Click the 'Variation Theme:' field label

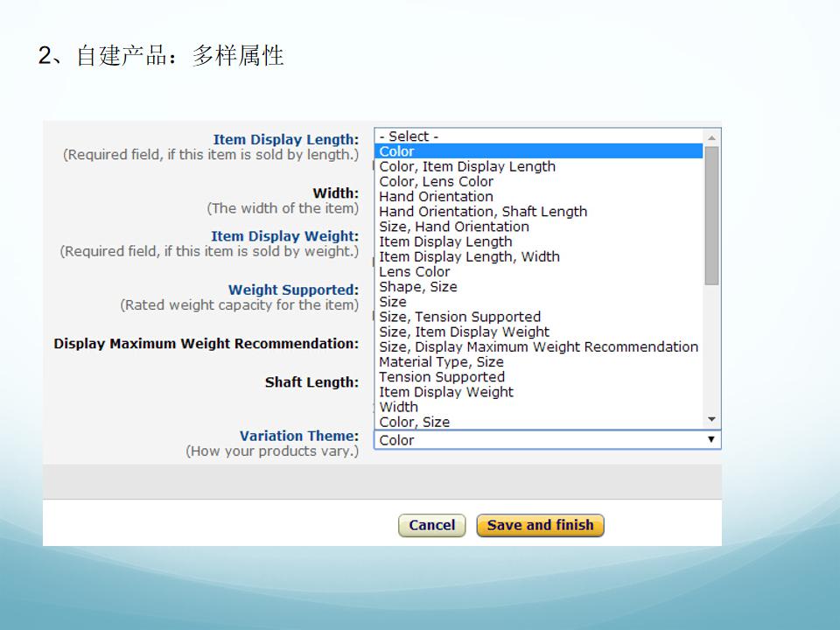tap(299, 436)
